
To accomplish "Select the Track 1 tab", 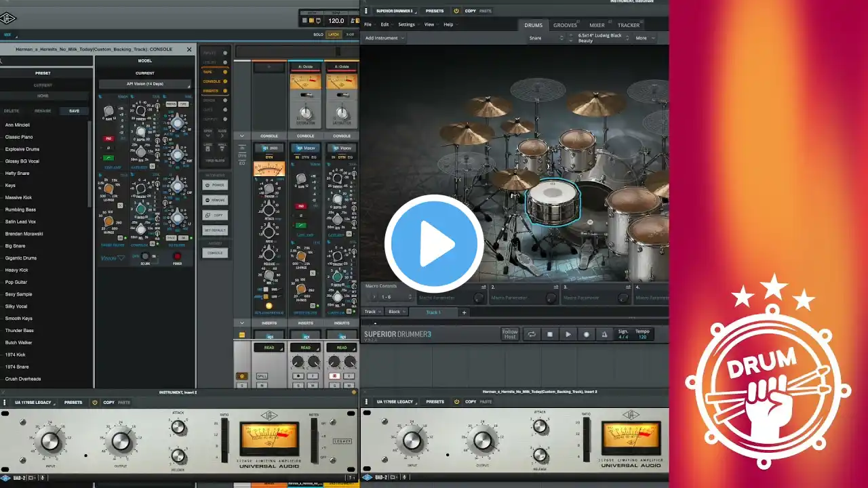I will (433, 312).
